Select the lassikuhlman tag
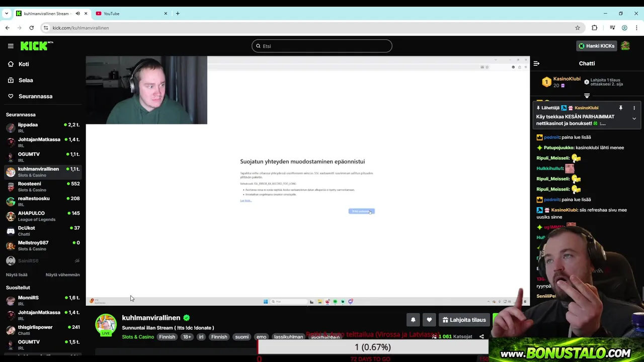644x362 pixels. click(288, 337)
